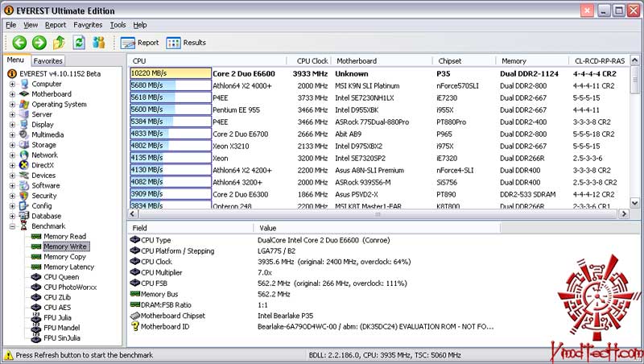Select the Display tree icon

click(24, 125)
